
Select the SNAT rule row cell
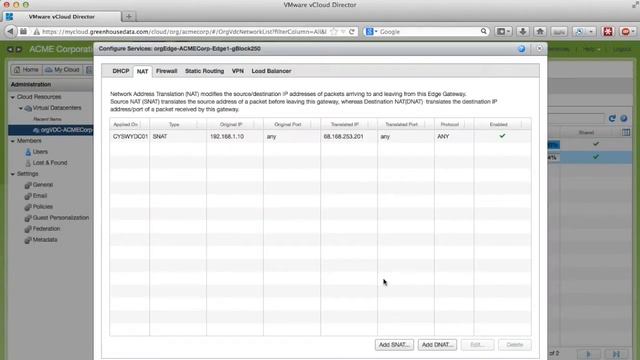click(178, 137)
